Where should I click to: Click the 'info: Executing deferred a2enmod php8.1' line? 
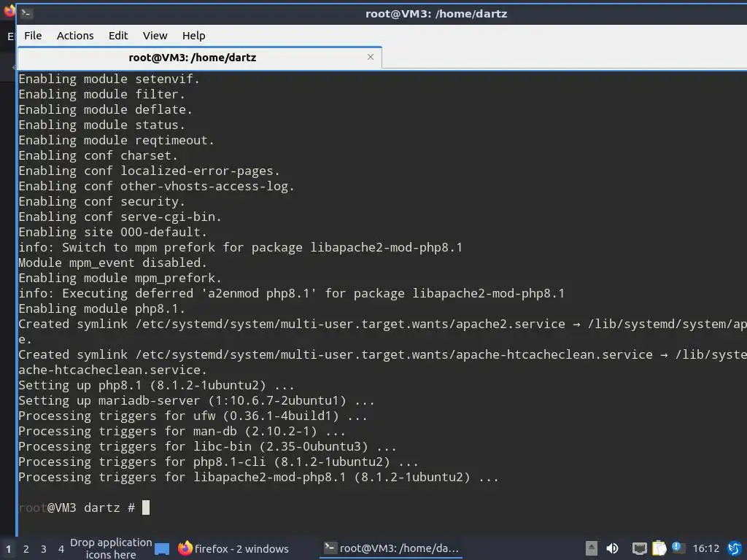pyautogui.click(x=291, y=293)
